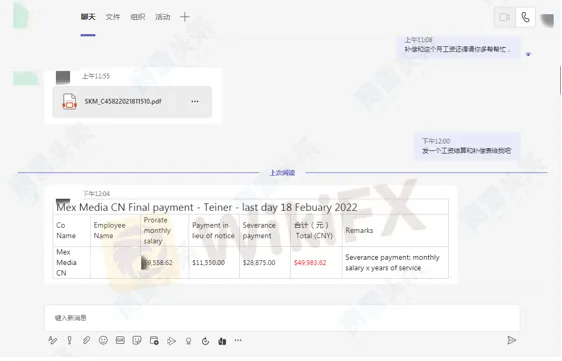Open the emoji picker
562x361 pixels.
103,340
